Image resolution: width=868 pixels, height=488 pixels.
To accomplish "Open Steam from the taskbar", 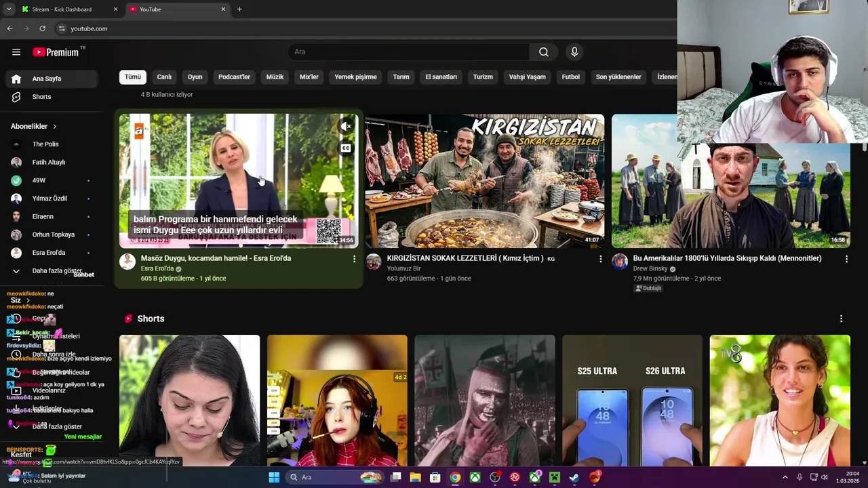I will (574, 477).
